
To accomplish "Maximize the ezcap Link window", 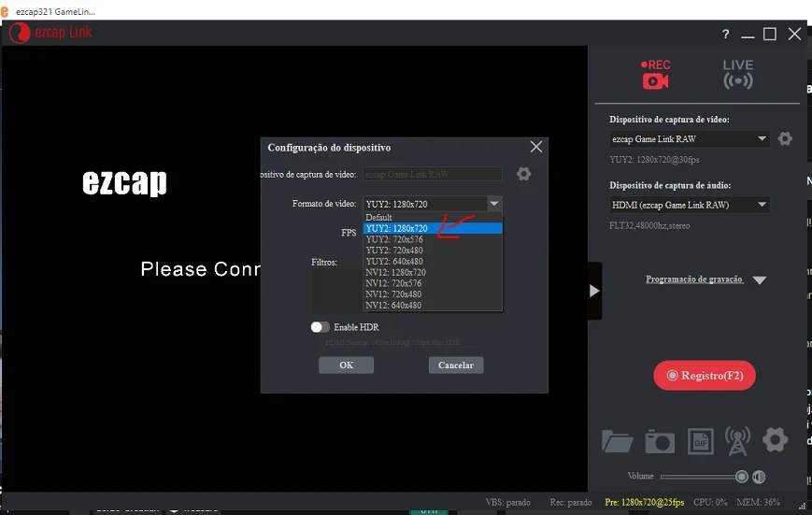I will [770, 35].
